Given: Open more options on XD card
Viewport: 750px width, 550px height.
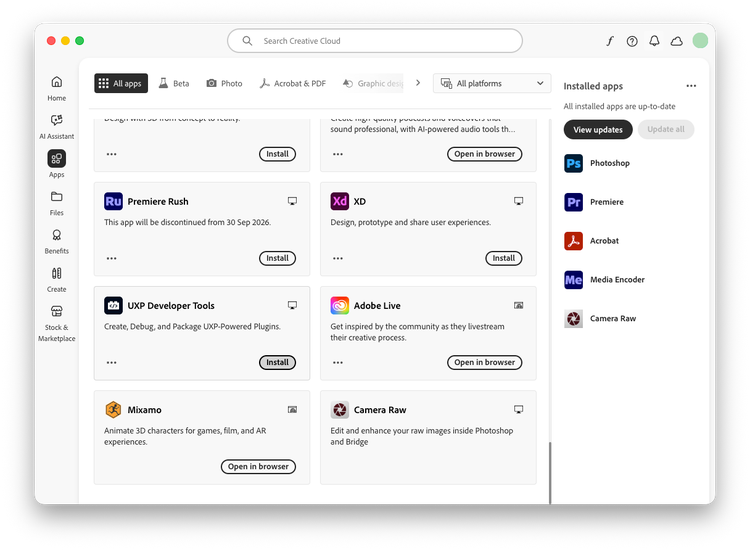Looking at the screenshot, I should point(338,258).
